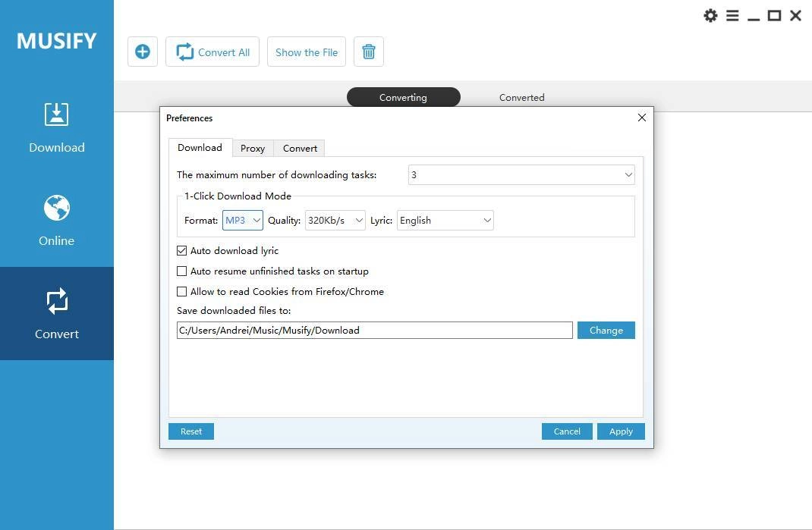
Task: Click the Apply button
Action: pyautogui.click(x=621, y=431)
